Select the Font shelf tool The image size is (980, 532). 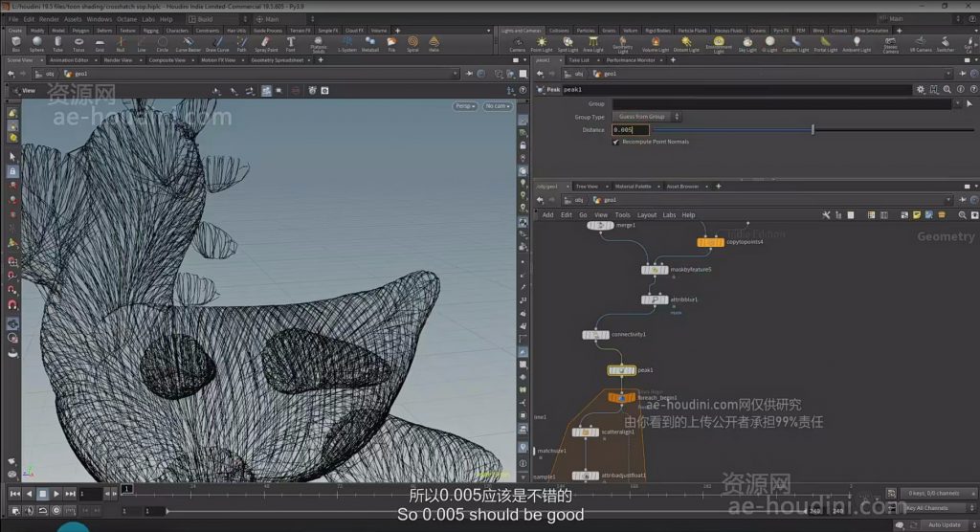coord(291,44)
